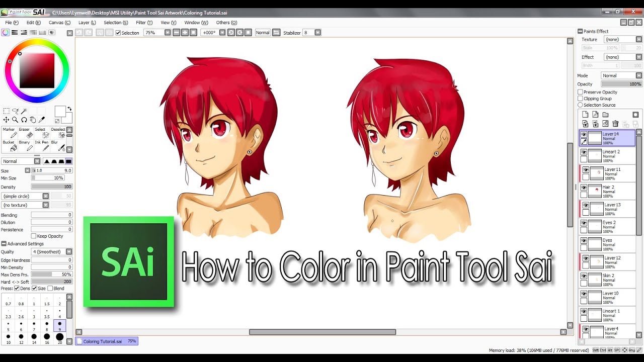Switch to the Coloring Tutorial.sai tab
The height and width of the screenshot is (362, 644).
pos(106,341)
